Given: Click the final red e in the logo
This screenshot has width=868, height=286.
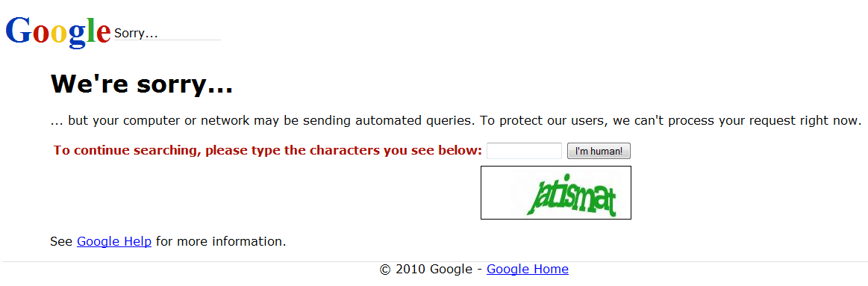Looking at the screenshot, I should 104,34.
